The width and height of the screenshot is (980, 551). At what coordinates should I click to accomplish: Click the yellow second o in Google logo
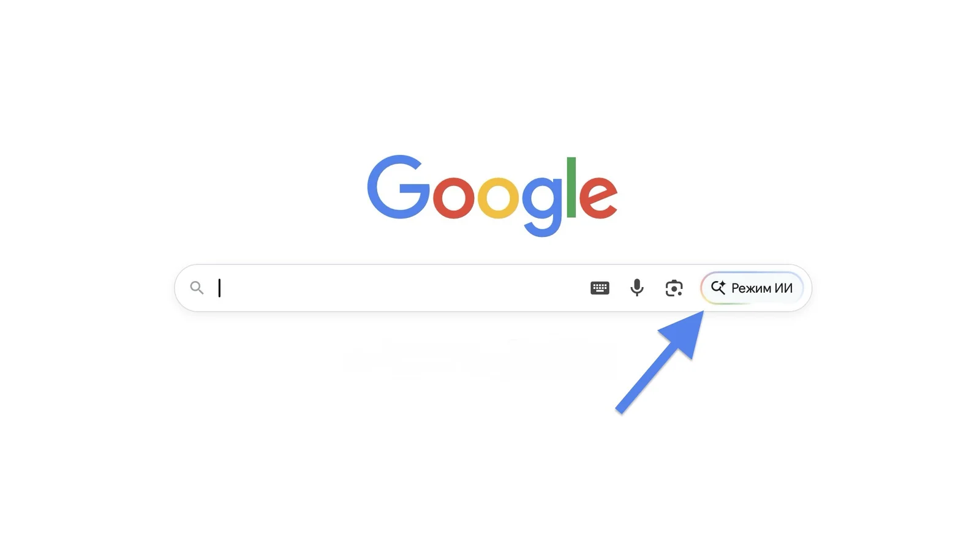[498, 197]
